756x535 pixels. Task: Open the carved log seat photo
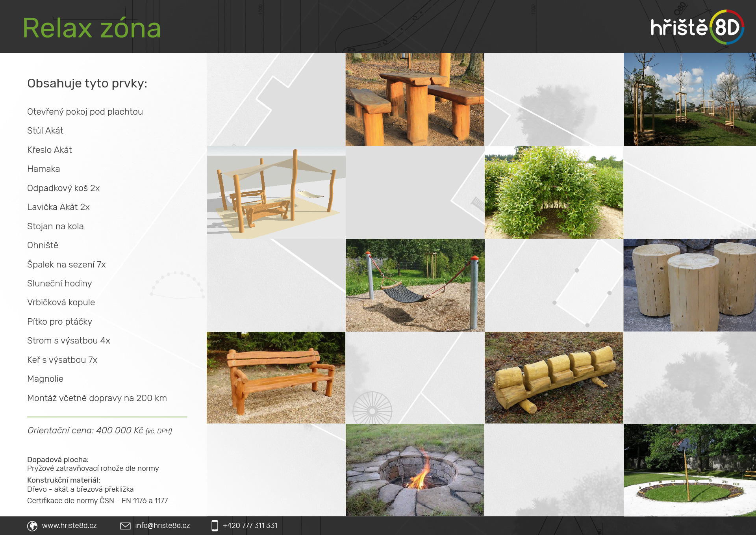click(554, 378)
